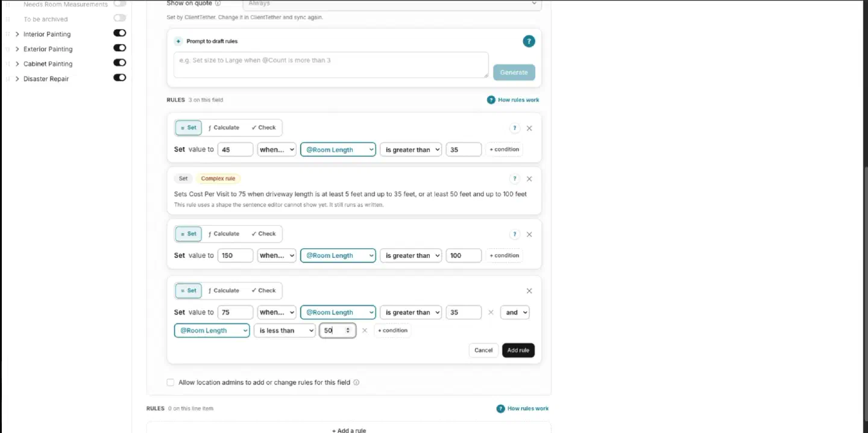This screenshot has height=433, width=868.
Task: Switch to Calculate tab in the 75 rule
Action: (224, 290)
